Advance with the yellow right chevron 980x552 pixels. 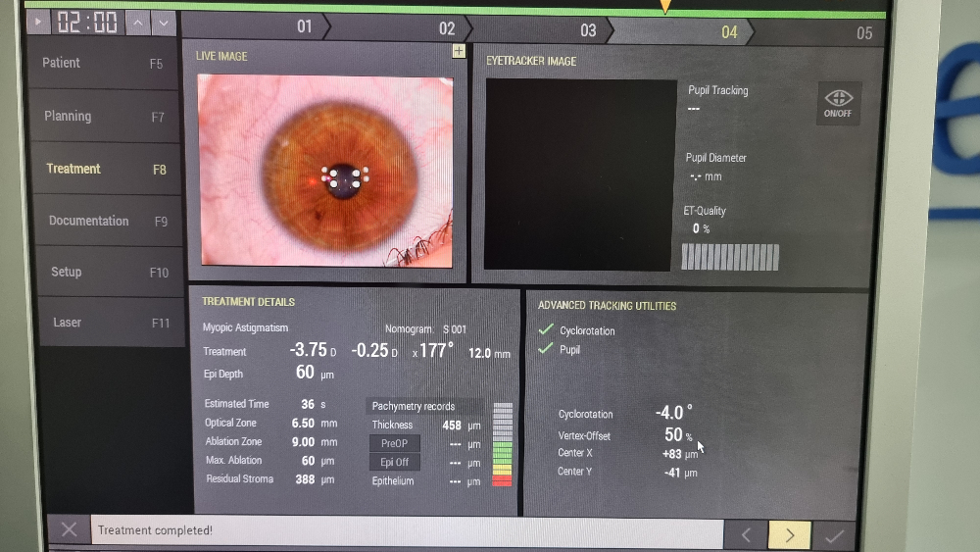coord(789,535)
